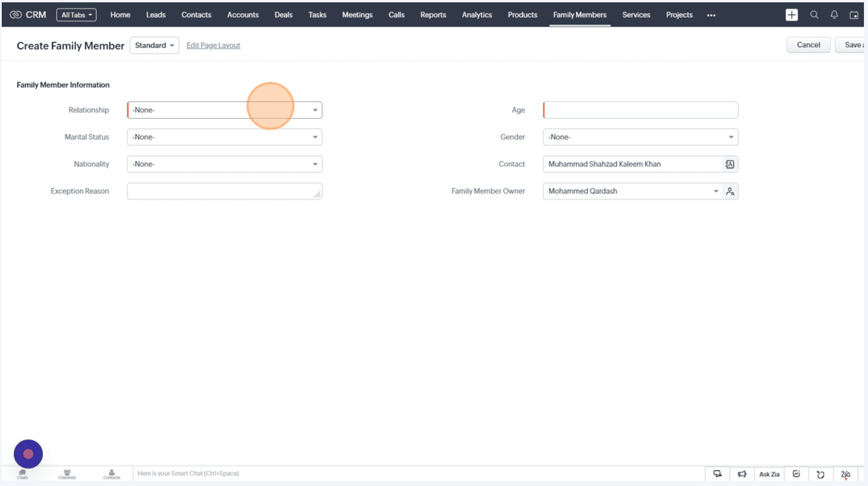
Task: Click the Age input field
Action: coord(640,110)
